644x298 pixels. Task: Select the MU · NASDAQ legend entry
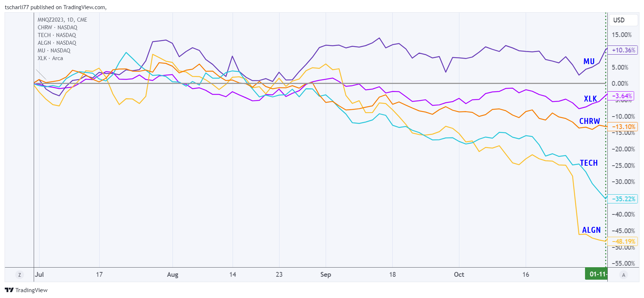pos(54,51)
